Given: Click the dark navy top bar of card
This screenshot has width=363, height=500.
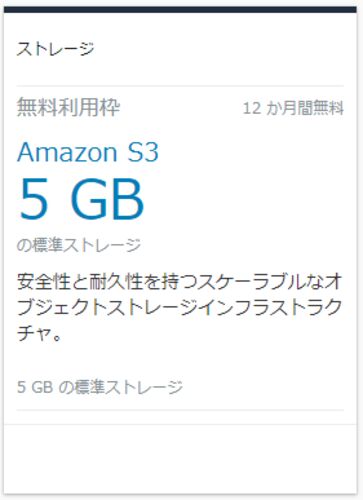Looking at the screenshot, I should coord(180,9).
